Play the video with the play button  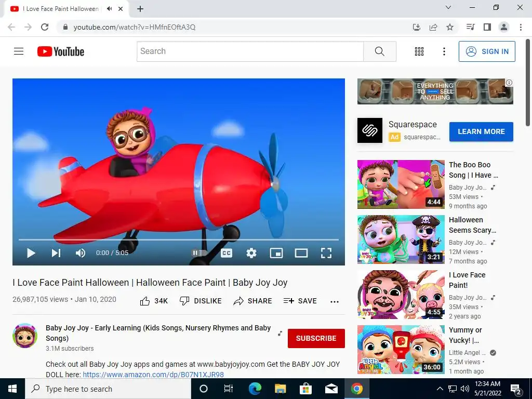(x=31, y=253)
